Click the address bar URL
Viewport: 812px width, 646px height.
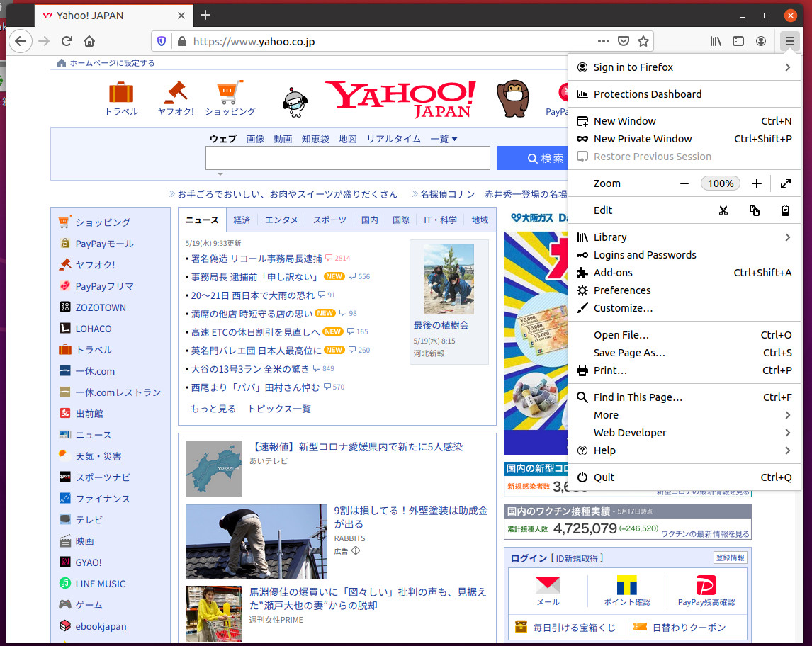tap(254, 41)
